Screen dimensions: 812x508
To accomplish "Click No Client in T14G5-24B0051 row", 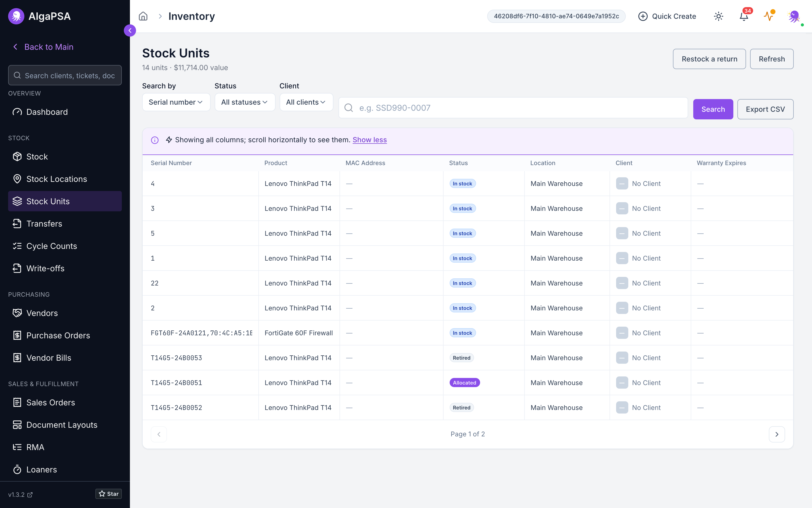I will click(x=646, y=383).
